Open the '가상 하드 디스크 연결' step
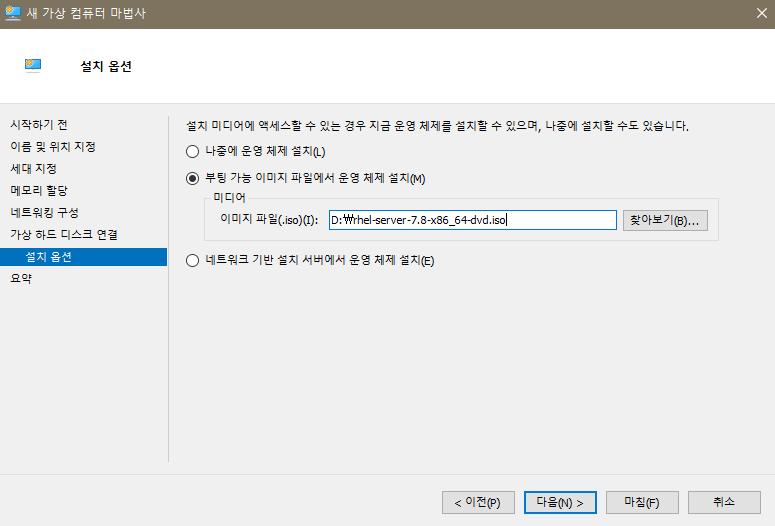Image resolution: width=775 pixels, height=526 pixels. pos(64,234)
